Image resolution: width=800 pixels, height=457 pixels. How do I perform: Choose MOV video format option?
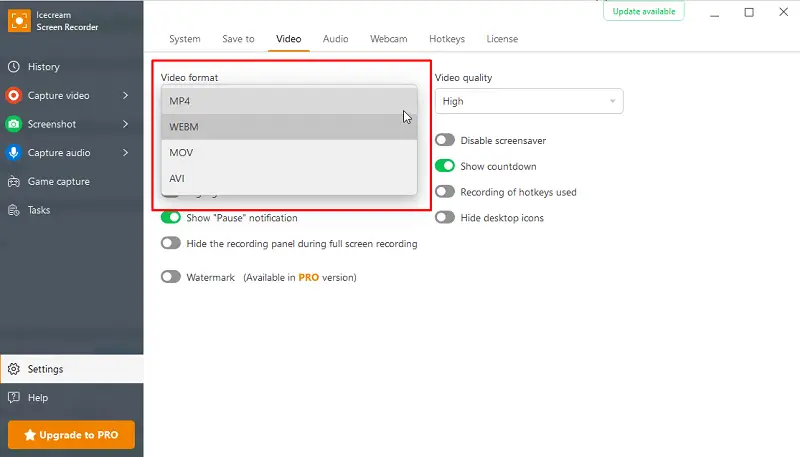(x=289, y=153)
